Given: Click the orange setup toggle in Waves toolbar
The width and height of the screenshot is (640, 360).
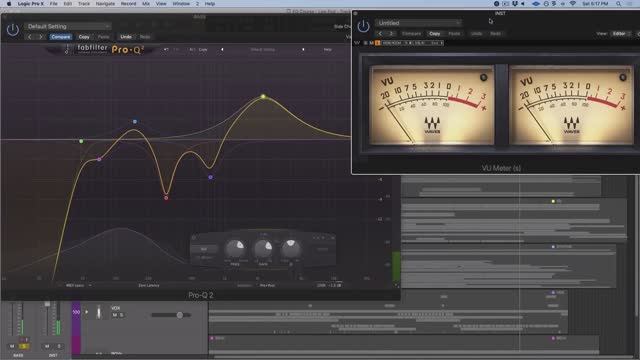Looking at the screenshot, I should pos(378,43).
